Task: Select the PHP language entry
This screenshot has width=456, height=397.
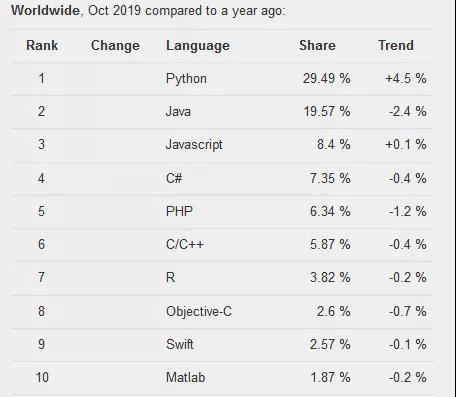Action: click(179, 211)
